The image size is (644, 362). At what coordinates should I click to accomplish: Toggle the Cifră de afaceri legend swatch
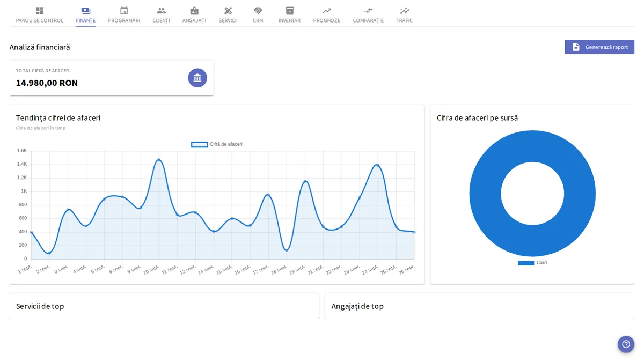click(x=200, y=144)
